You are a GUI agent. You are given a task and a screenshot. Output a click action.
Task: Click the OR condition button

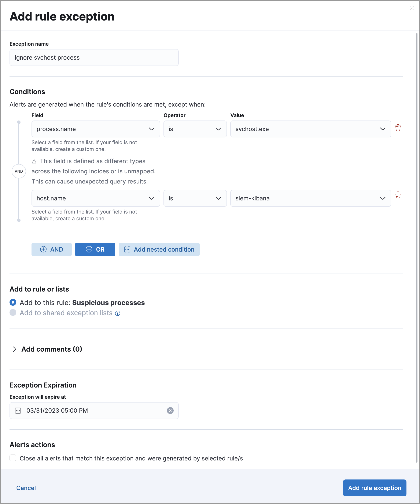pyautogui.click(x=95, y=249)
